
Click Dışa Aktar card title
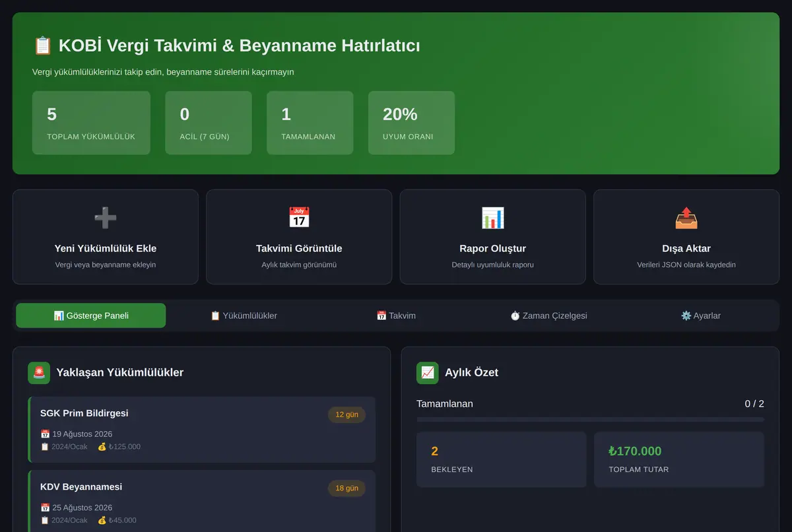point(686,249)
